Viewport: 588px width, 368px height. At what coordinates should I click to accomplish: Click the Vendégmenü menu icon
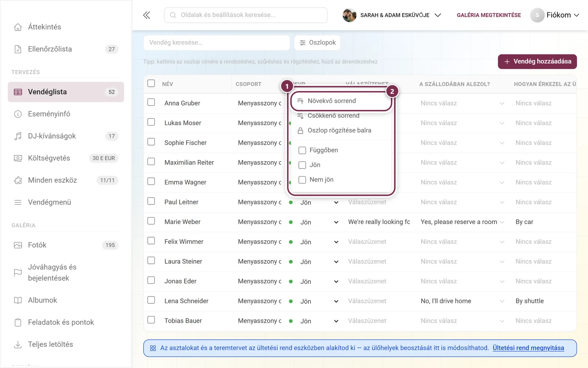pyautogui.click(x=18, y=202)
